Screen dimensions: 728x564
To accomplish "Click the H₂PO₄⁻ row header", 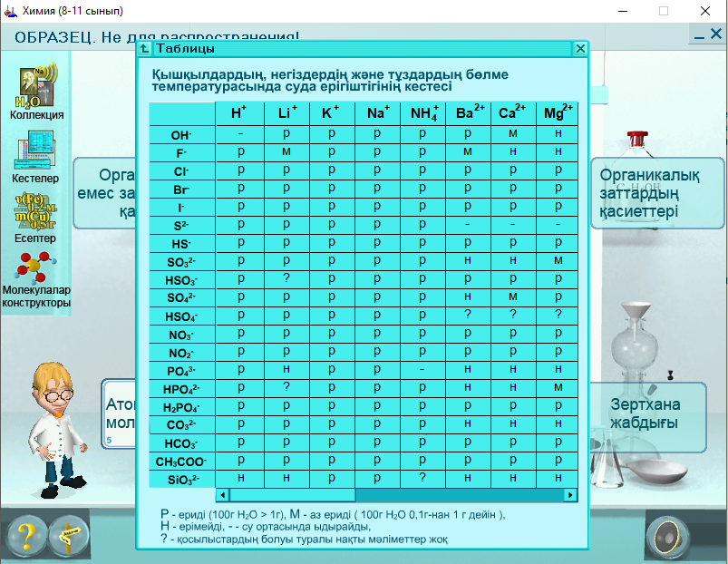I will [x=182, y=407].
